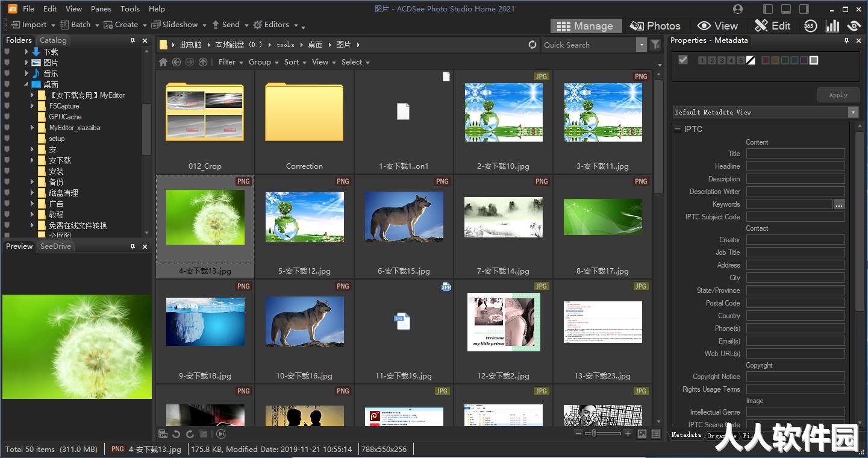Go to the Home folder icon
The width and height of the screenshot is (868, 458).
pyautogui.click(x=163, y=62)
